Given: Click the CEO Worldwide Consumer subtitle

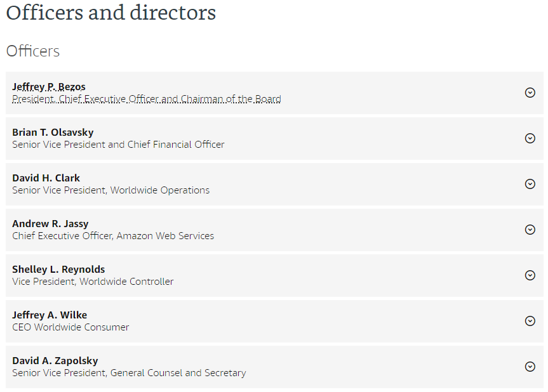Looking at the screenshot, I should point(70,327).
